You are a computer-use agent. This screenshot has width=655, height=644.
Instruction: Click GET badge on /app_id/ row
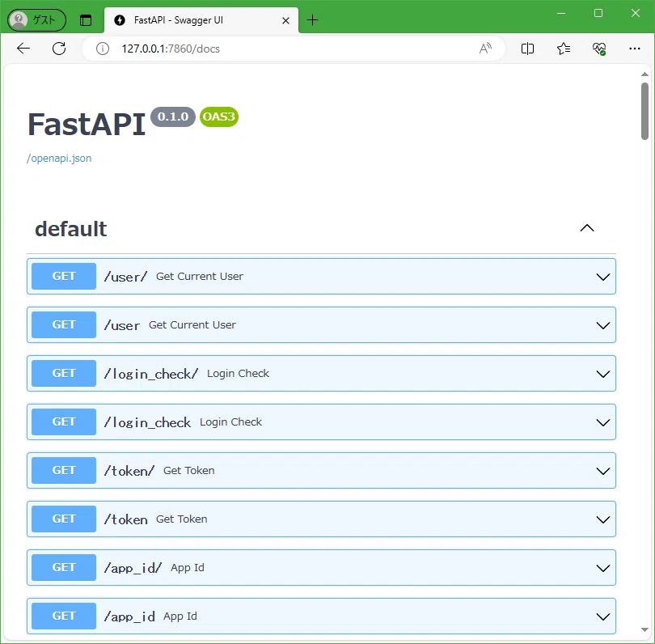coord(64,567)
